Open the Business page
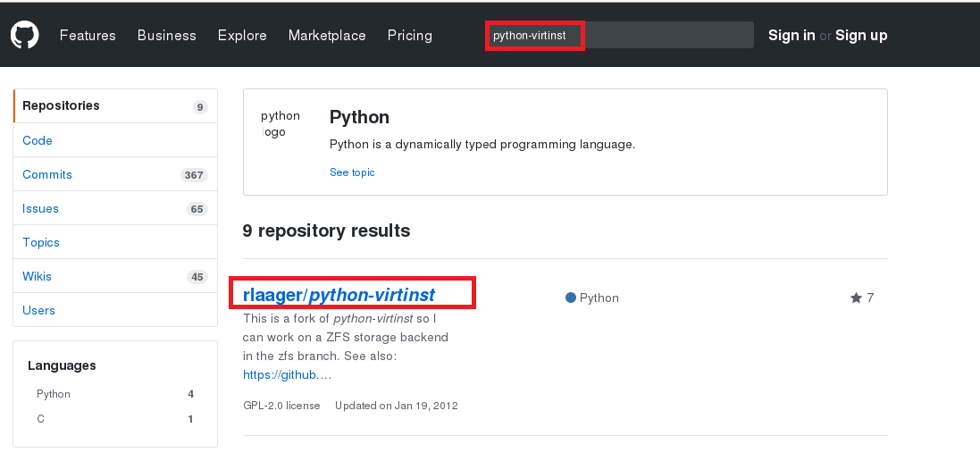 click(x=167, y=36)
